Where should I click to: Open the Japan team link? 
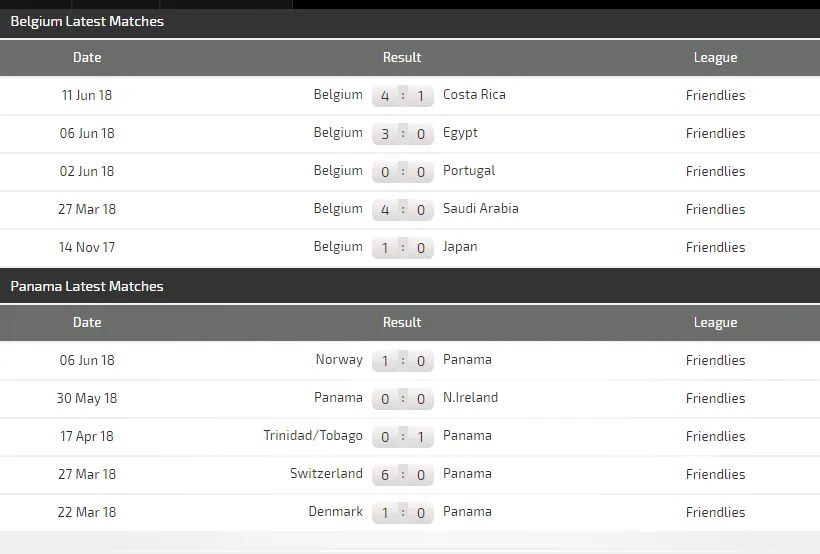pos(460,247)
